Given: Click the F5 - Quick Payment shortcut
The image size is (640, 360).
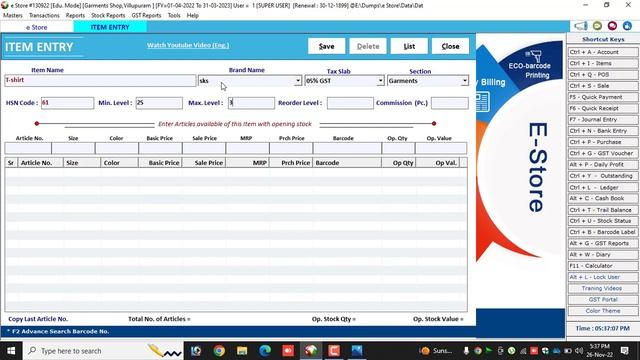Looking at the screenshot, I should click(603, 97).
